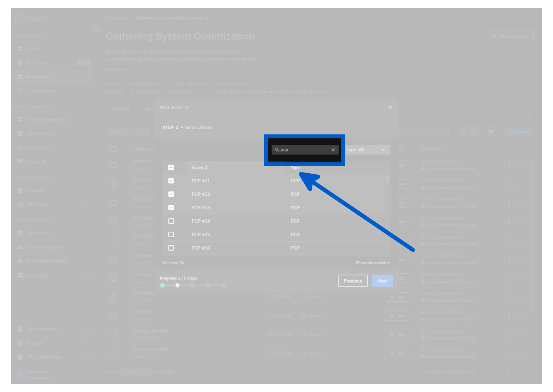Uncheck the PCP #01 checkbox

pyautogui.click(x=171, y=181)
